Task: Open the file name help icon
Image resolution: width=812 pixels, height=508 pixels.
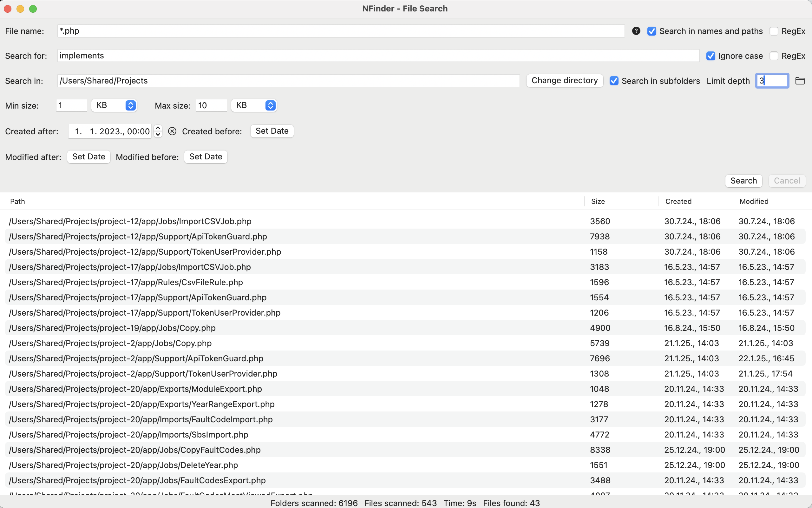Action: (636, 31)
